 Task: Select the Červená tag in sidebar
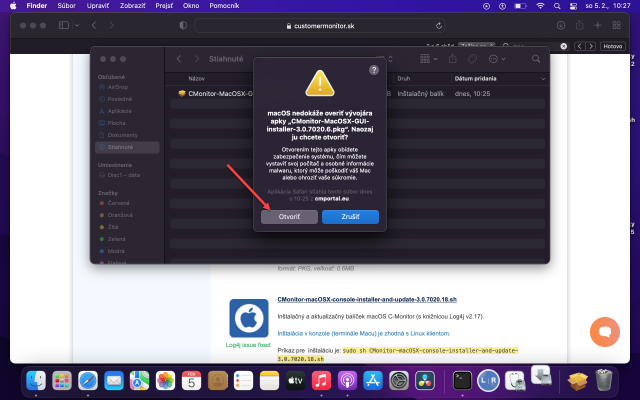coord(127,203)
